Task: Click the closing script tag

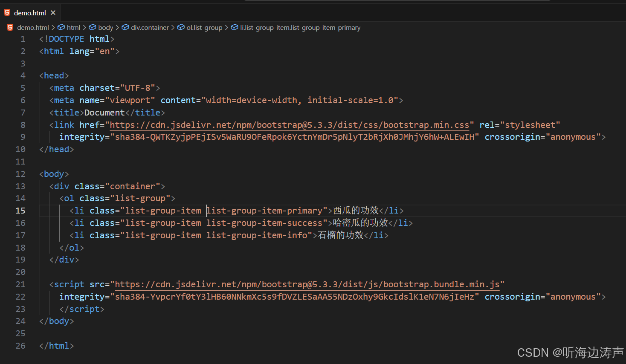Action: click(x=82, y=309)
